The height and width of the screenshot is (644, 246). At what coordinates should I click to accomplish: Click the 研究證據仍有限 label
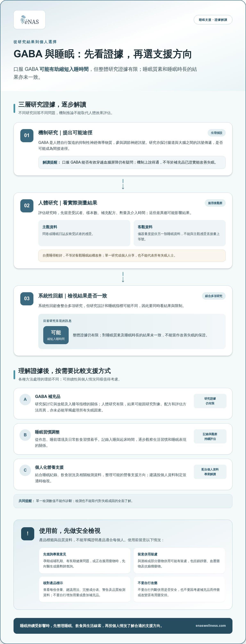210,401
